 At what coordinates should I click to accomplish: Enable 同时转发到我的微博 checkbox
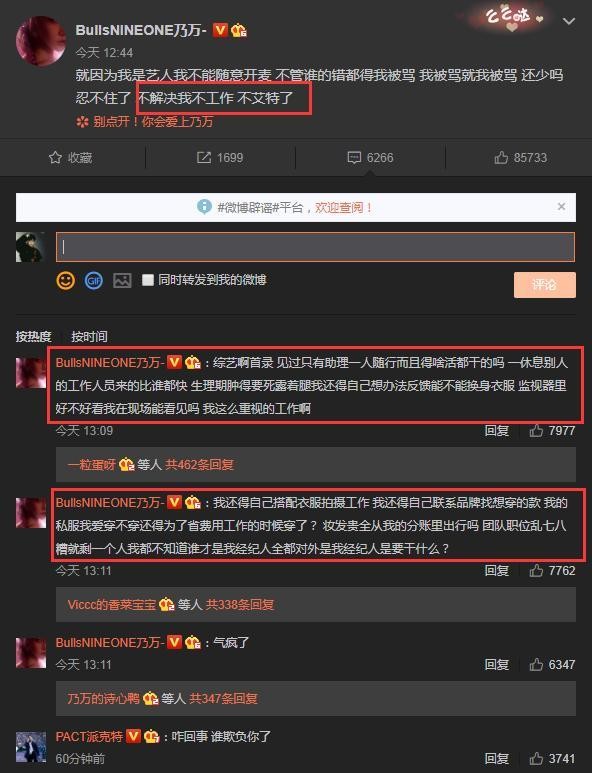pyautogui.click(x=147, y=280)
